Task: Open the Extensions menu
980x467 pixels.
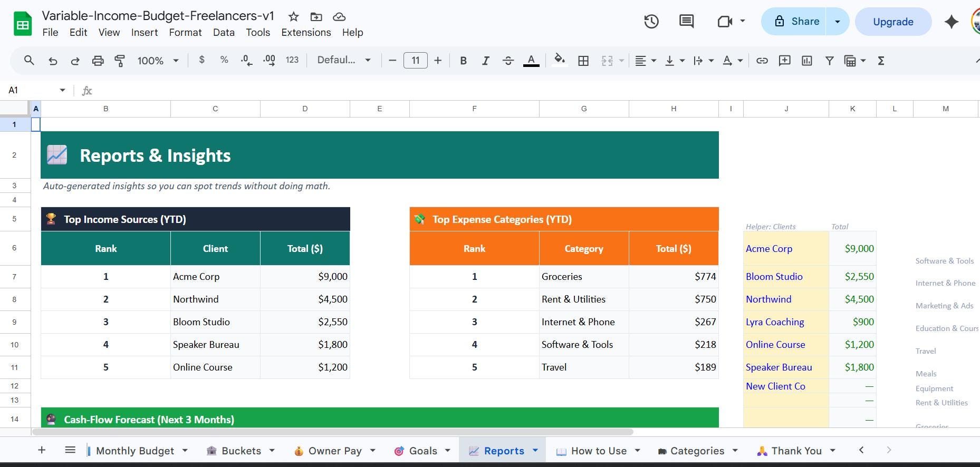Action: (x=306, y=33)
